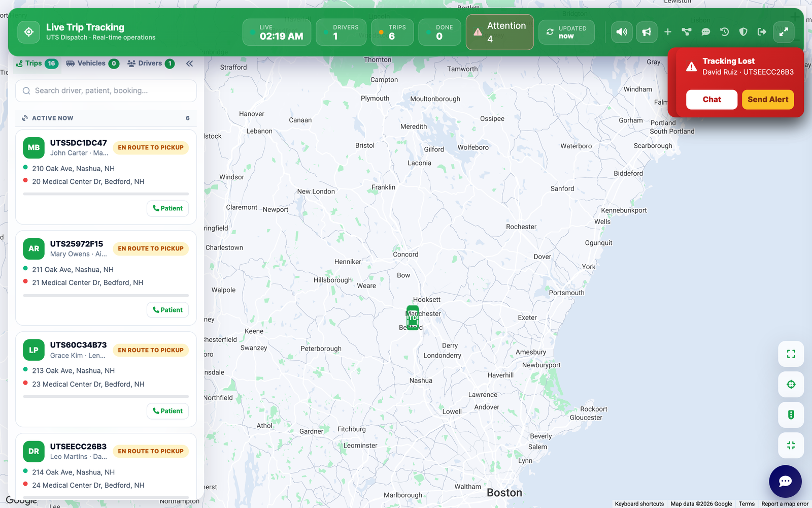
Task: Click progress bar on UTS60C34B73 card
Action: pos(106,396)
